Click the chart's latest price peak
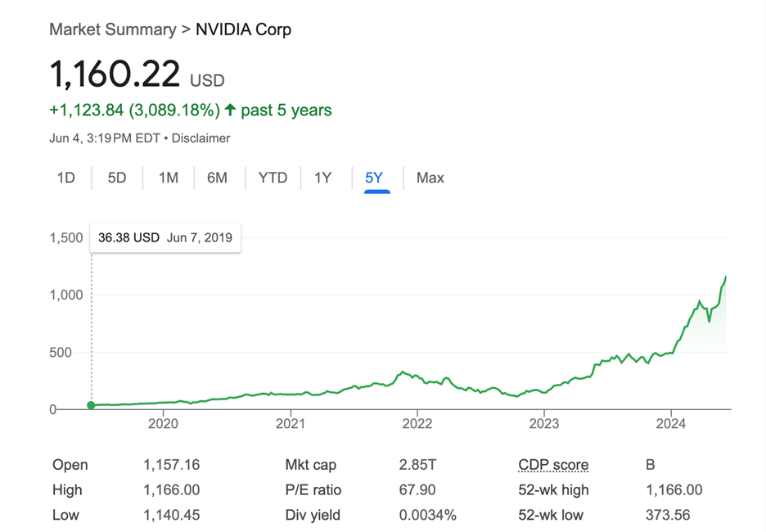This screenshot has height=532, width=766. coord(726,277)
